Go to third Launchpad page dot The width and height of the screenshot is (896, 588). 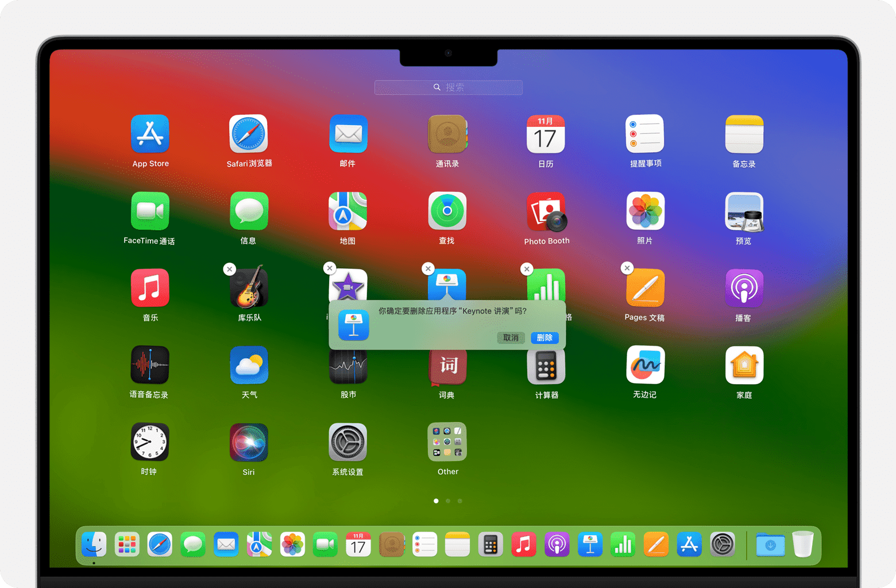(459, 501)
